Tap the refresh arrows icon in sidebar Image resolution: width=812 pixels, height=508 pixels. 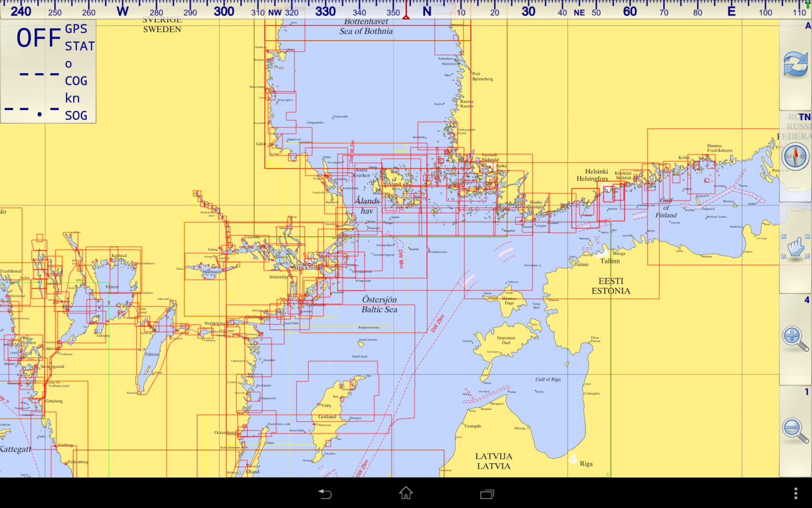point(795,65)
